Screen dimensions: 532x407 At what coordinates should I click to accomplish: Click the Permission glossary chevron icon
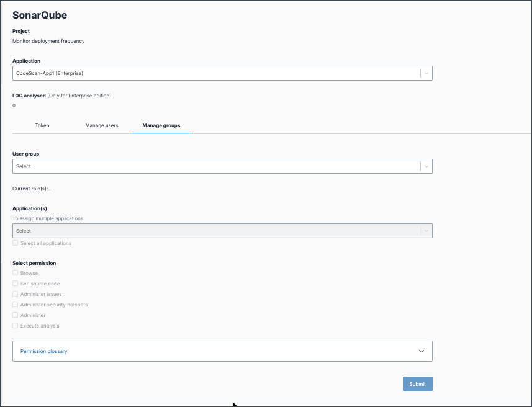(x=422, y=351)
